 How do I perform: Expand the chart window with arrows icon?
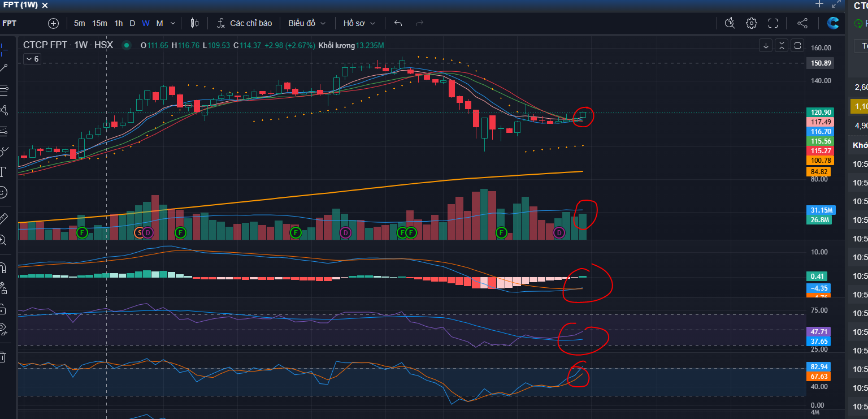pyautogui.click(x=836, y=4)
